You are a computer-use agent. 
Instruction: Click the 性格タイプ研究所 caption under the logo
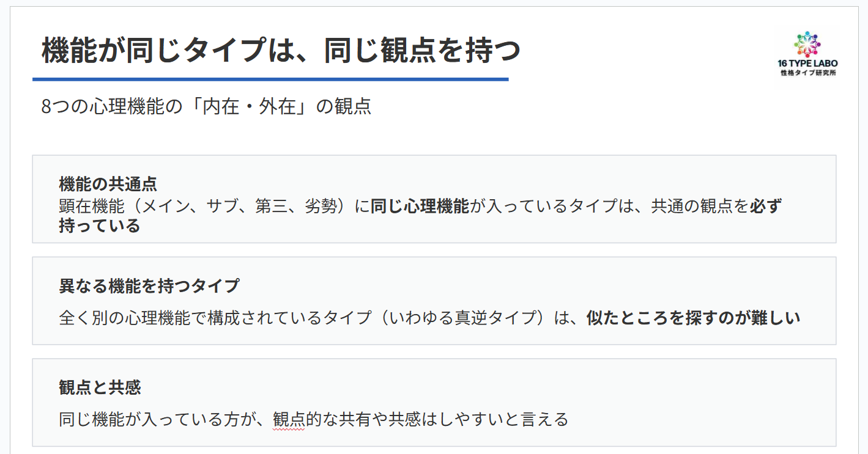(x=807, y=73)
